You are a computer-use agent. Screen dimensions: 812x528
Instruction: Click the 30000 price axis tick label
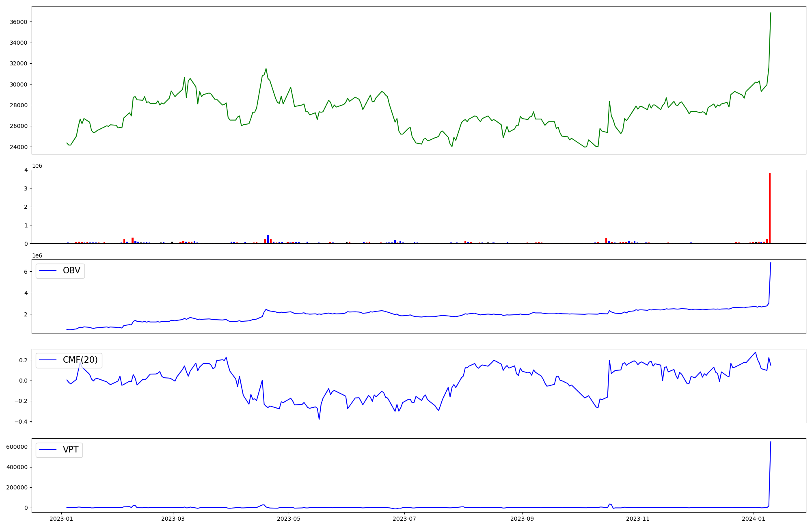[18, 84]
